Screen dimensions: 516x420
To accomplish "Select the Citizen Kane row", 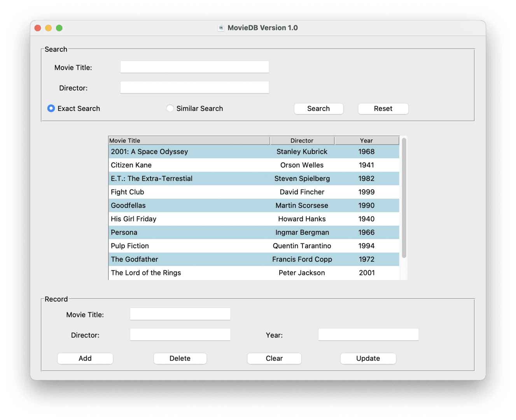I will pos(254,165).
